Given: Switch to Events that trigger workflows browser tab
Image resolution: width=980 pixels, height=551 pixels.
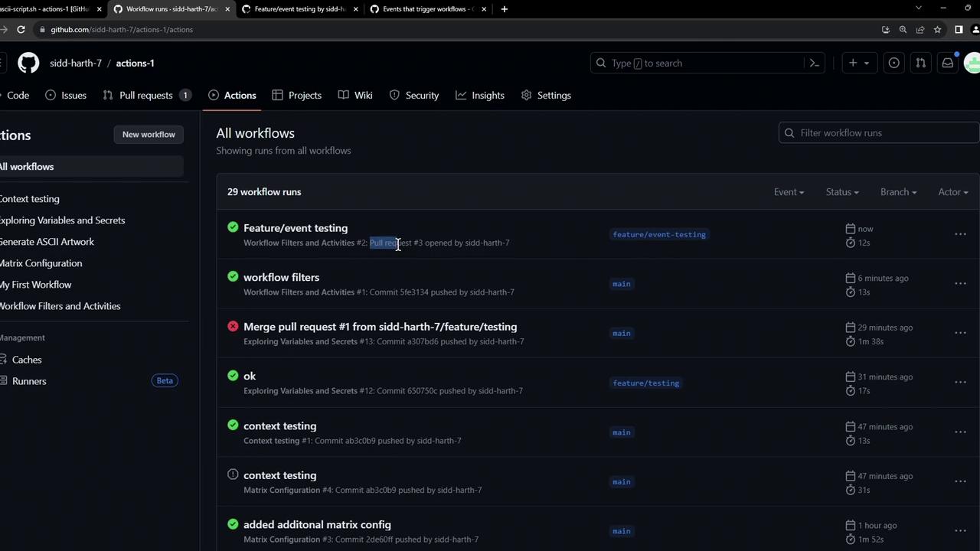Looking at the screenshot, I should 429,9.
